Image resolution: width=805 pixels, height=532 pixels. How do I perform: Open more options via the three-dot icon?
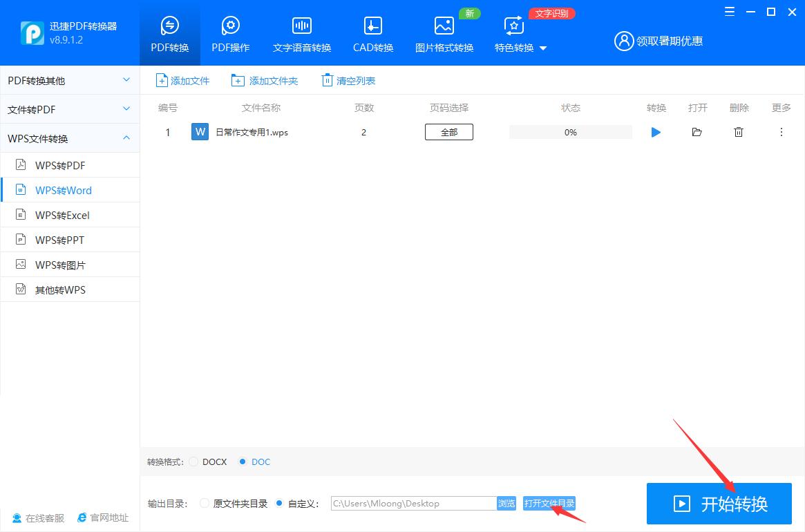point(781,132)
